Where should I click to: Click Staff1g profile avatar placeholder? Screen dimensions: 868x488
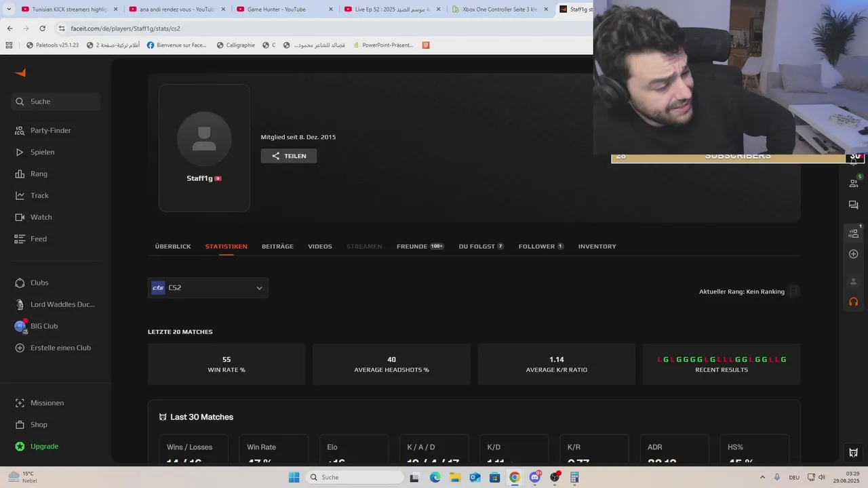point(204,138)
